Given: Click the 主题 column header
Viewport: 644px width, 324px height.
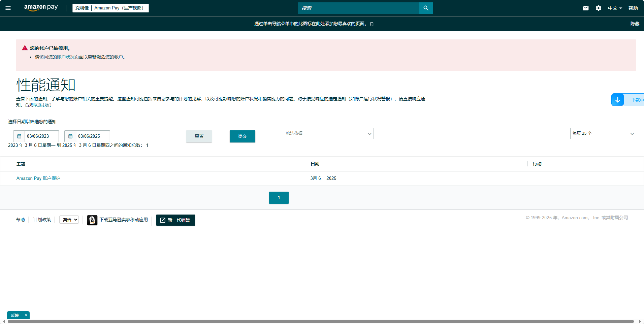Looking at the screenshot, I should pyautogui.click(x=21, y=164).
